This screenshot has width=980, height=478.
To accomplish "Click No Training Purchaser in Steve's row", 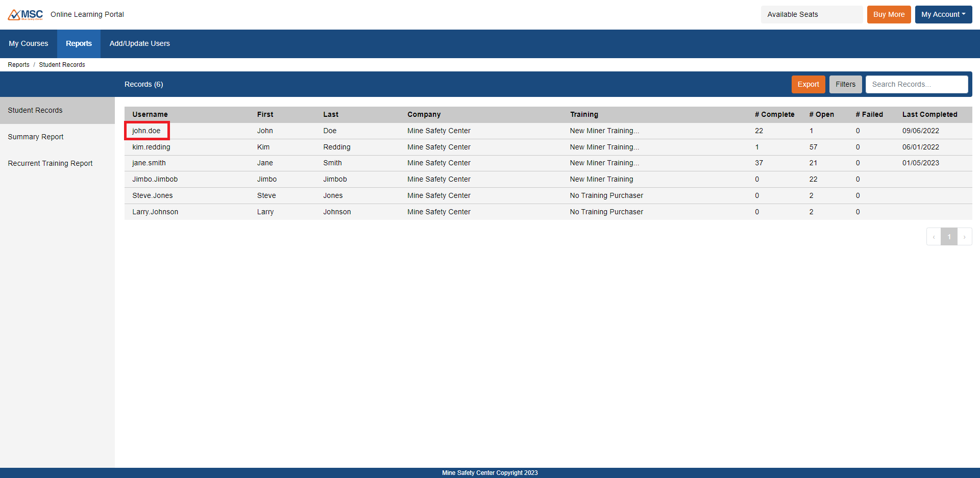I will [606, 195].
